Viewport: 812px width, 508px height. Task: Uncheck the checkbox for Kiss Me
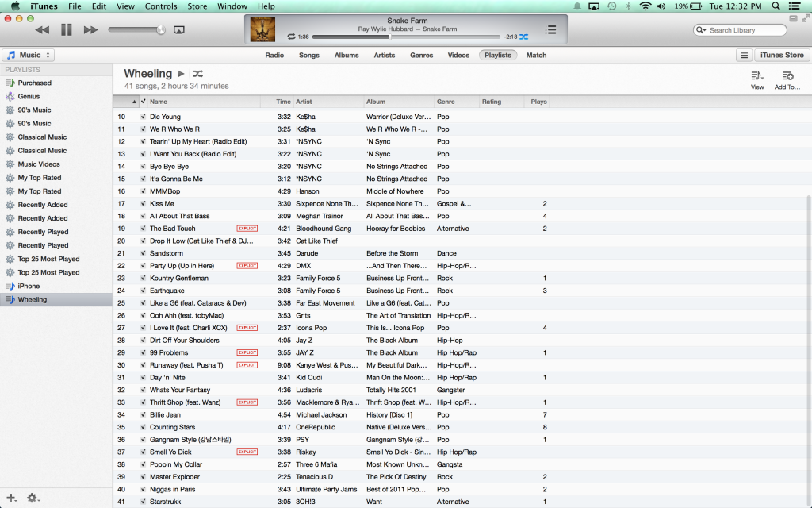point(143,204)
